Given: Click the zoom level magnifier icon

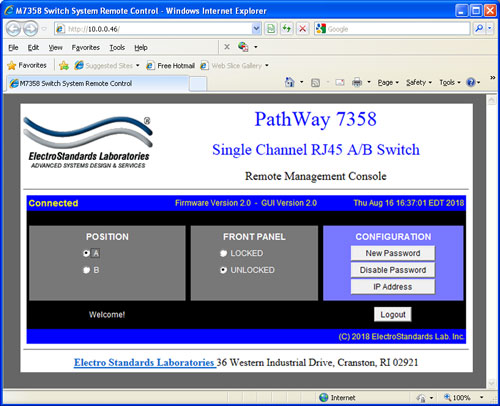Looking at the screenshot, I should (447, 397).
